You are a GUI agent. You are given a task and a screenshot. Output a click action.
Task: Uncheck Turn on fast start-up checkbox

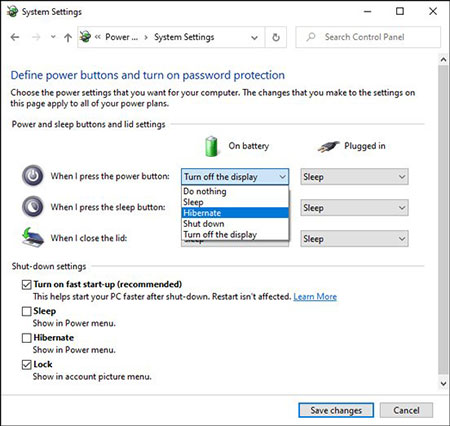27,285
